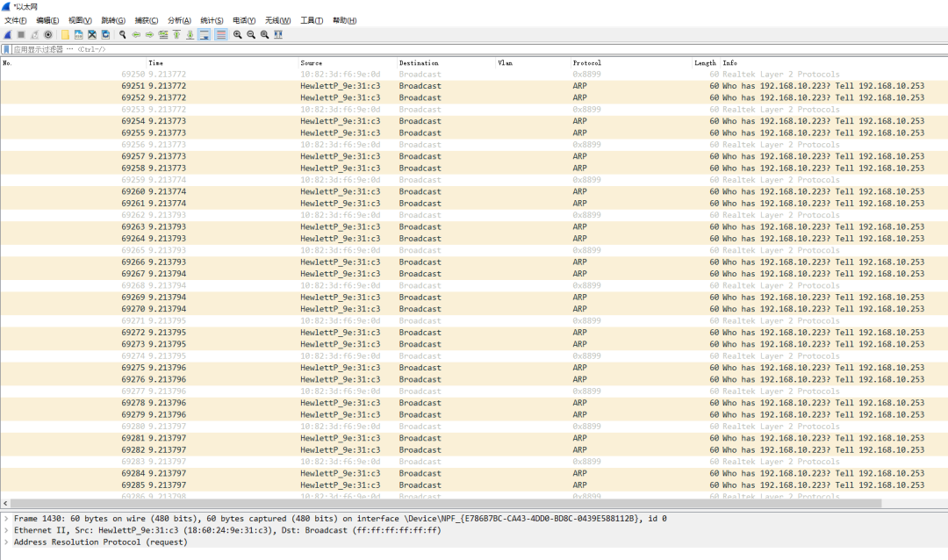948x560 pixels.
Task: Select packet number 69250 Realtek row
Action: (x=474, y=75)
